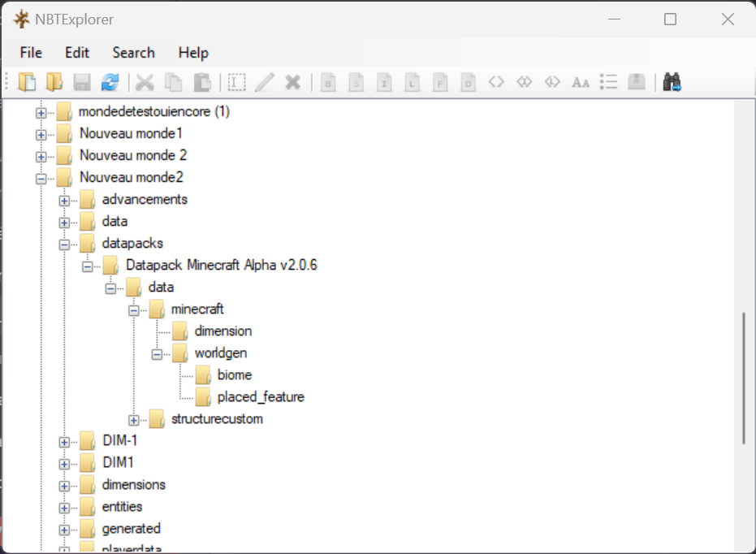
Task: Expand the structurecustom folder node
Action: tap(134, 420)
